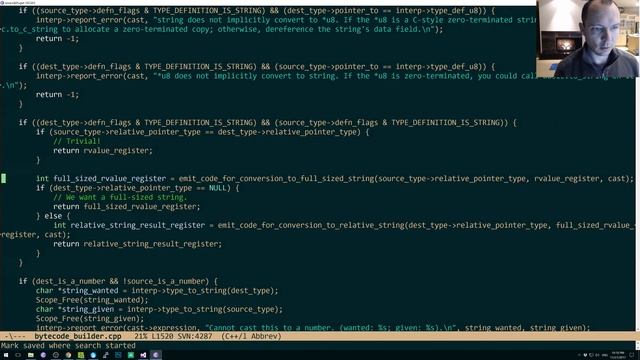This screenshot has height=360, width=640.
Task: Click 'emit_code_for_conversion_to_full_sized_string' function call
Action: coord(276,178)
